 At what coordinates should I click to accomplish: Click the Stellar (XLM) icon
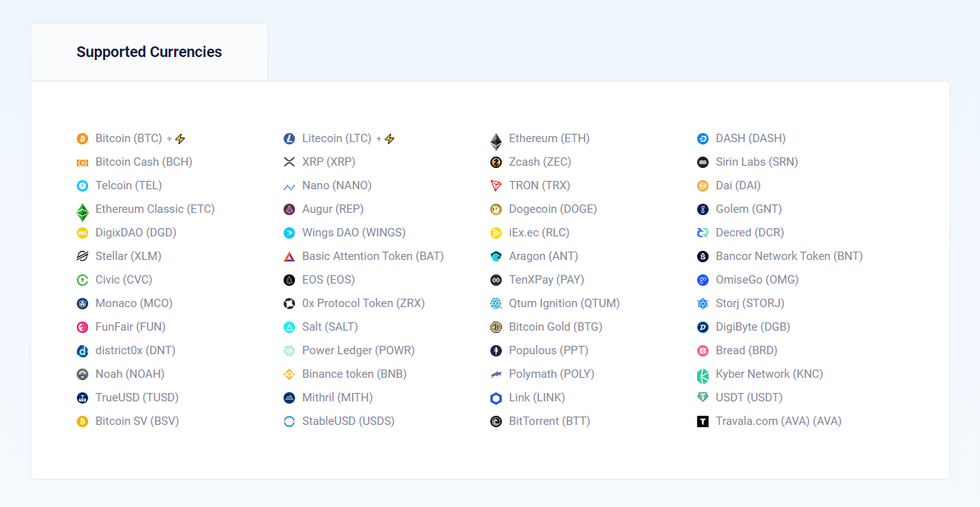point(83,257)
